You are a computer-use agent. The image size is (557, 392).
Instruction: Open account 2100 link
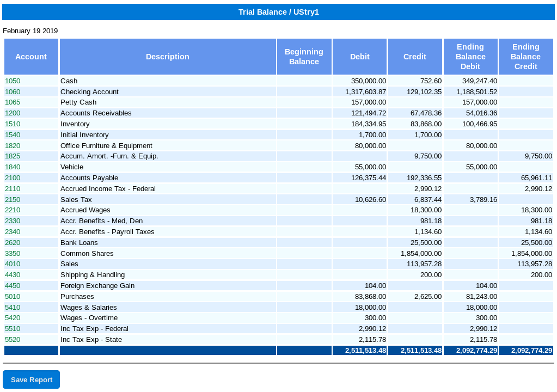pyautogui.click(x=13, y=178)
